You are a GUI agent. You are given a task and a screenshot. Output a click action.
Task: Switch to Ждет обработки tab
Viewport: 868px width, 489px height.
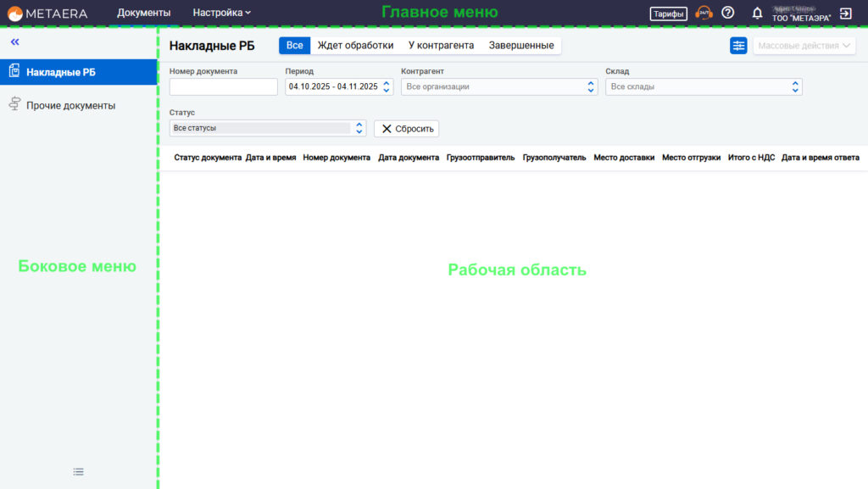coord(355,46)
